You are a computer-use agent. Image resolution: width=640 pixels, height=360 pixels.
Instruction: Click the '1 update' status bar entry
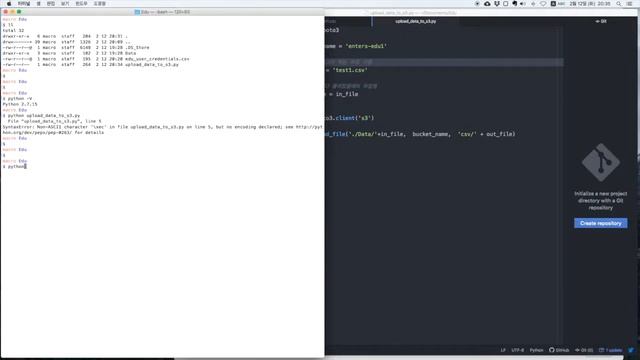point(611,350)
